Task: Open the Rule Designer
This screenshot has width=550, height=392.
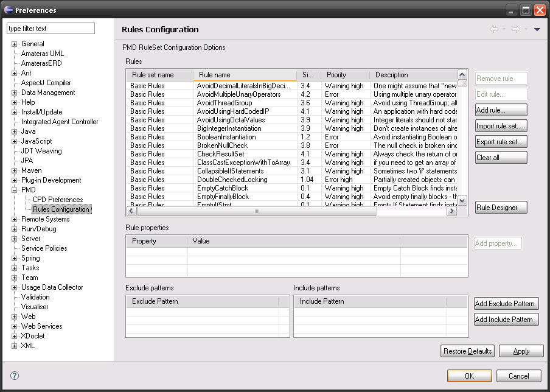Action: pos(501,208)
